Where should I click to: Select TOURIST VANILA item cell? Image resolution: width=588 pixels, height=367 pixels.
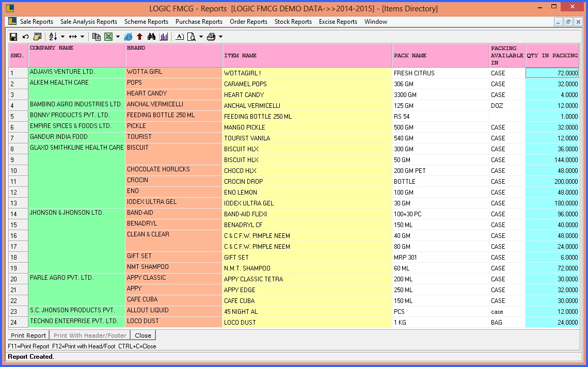click(307, 138)
